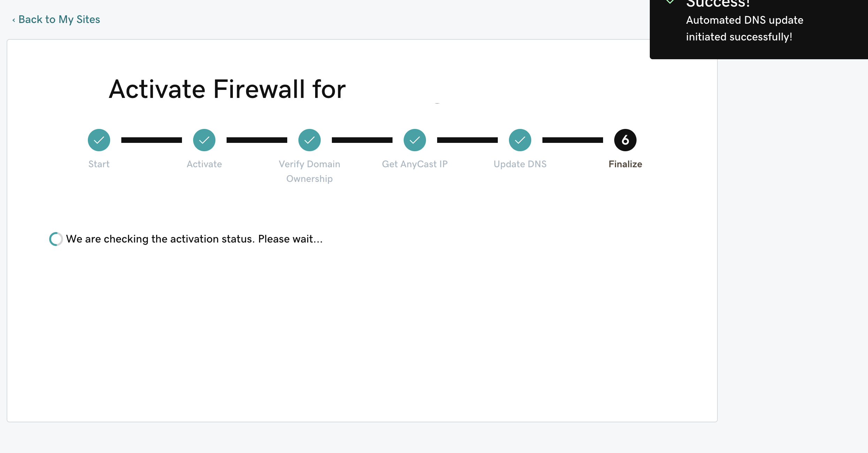Screen dimensions: 868x453
Task: Click the spinning activation status loader icon
Action: (56, 239)
